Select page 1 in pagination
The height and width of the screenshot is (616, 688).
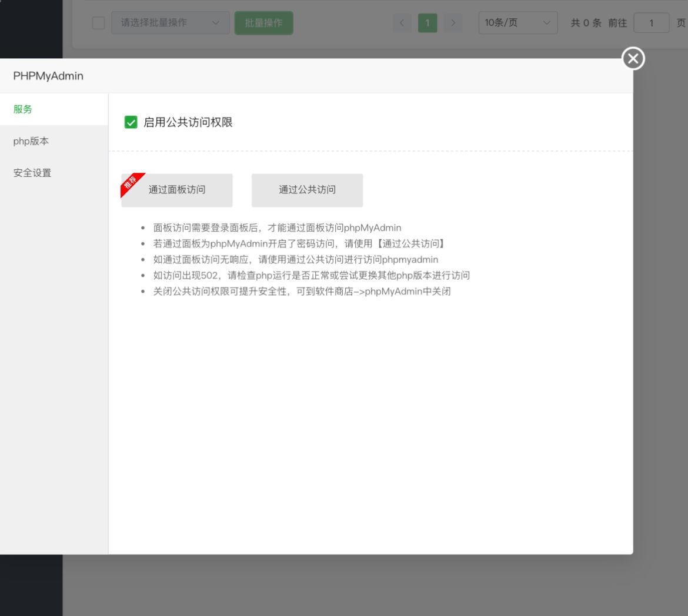[428, 23]
